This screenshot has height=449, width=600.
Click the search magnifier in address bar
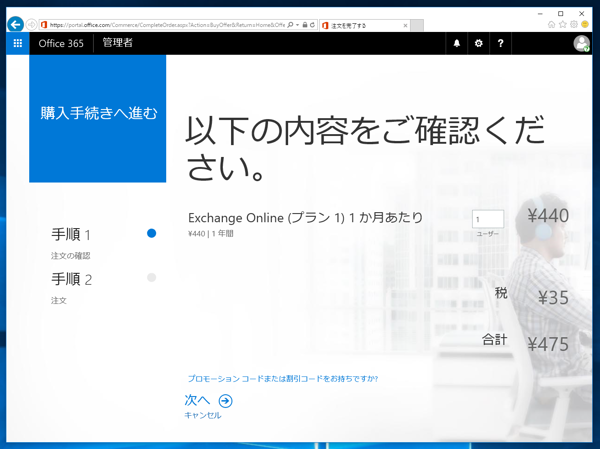[x=290, y=25]
